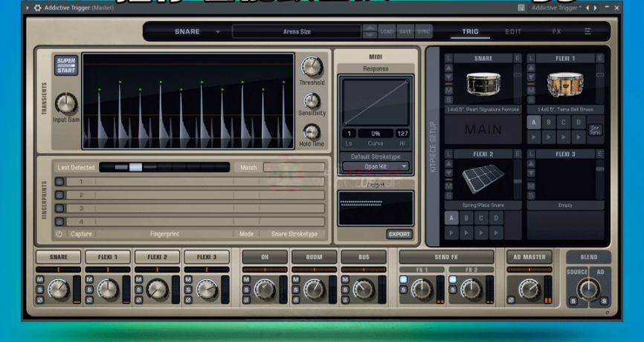Enable fingerprint slot 2 toggle

(59, 195)
